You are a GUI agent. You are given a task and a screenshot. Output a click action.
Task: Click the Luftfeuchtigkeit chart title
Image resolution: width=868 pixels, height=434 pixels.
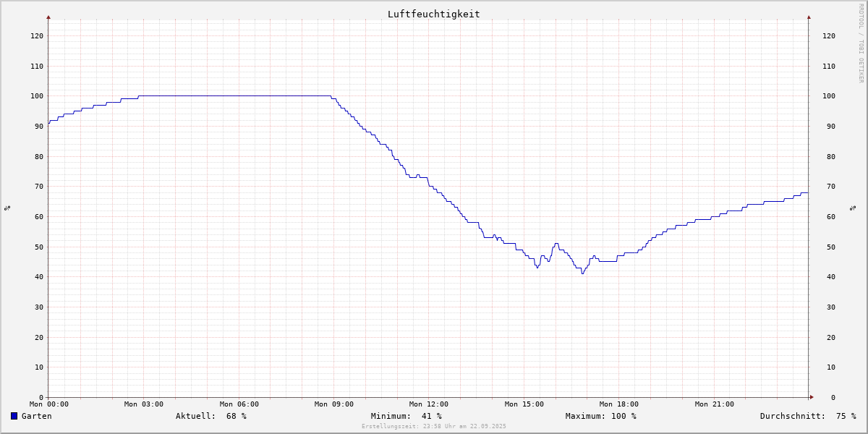(x=433, y=14)
